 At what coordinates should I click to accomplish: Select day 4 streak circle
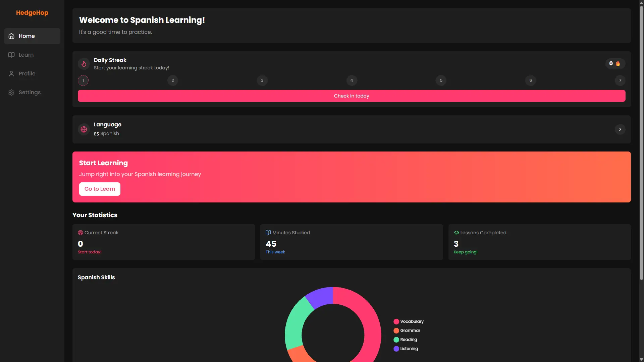352,80
